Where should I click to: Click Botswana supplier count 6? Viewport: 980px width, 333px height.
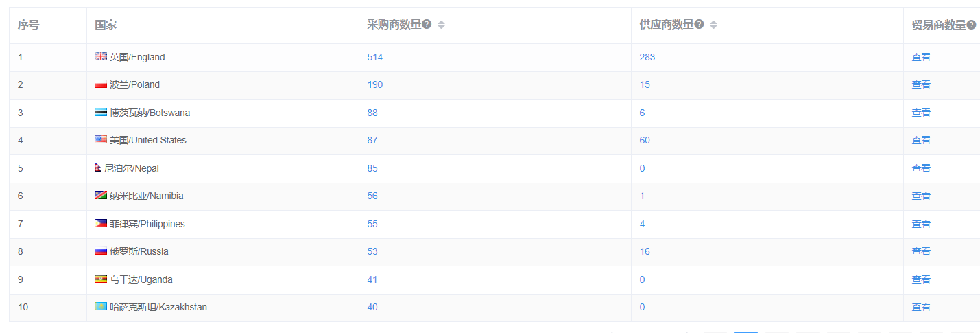point(642,113)
